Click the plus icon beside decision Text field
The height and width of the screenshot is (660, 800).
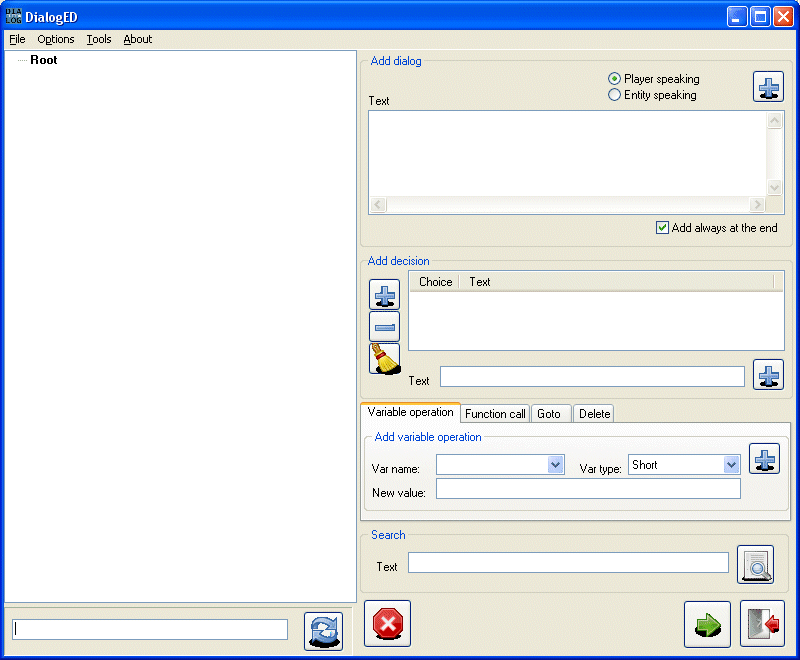[x=768, y=375]
